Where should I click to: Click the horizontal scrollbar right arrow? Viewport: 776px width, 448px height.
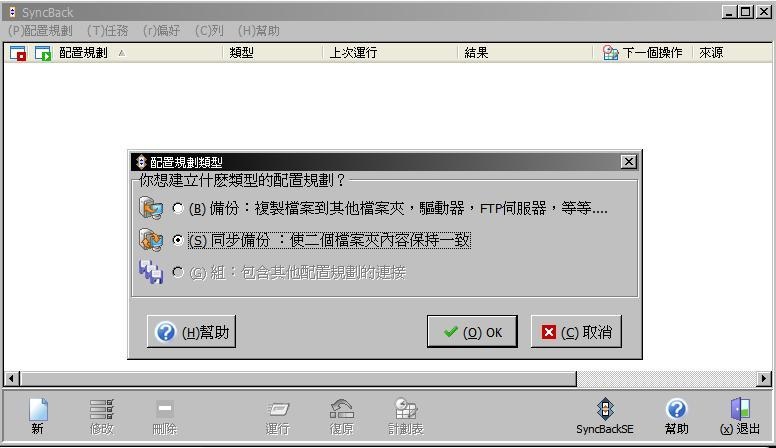pos(764,379)
